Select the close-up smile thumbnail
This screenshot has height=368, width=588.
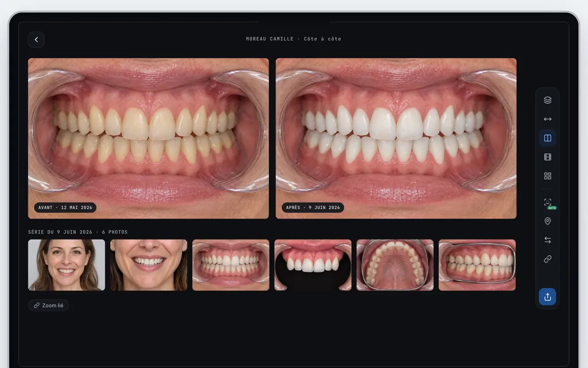(149, 265)
